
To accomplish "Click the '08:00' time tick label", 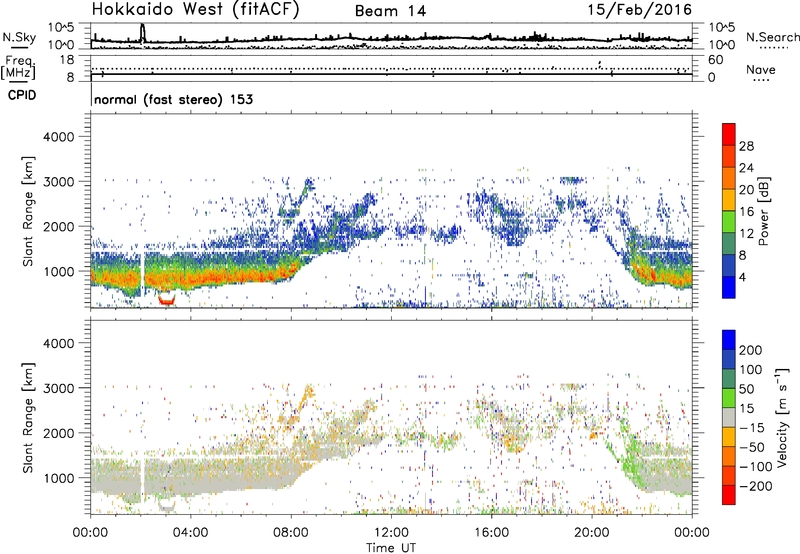I will tap(291, 533).
